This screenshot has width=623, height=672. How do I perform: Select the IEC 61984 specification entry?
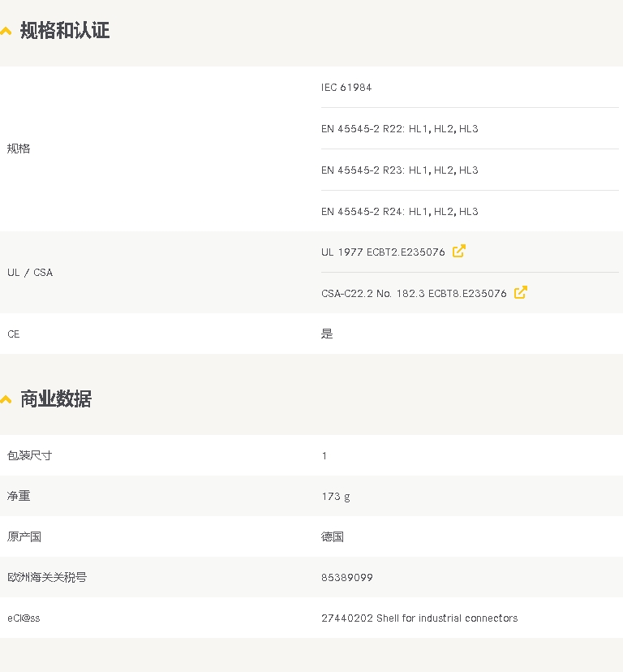click(346, 88)
